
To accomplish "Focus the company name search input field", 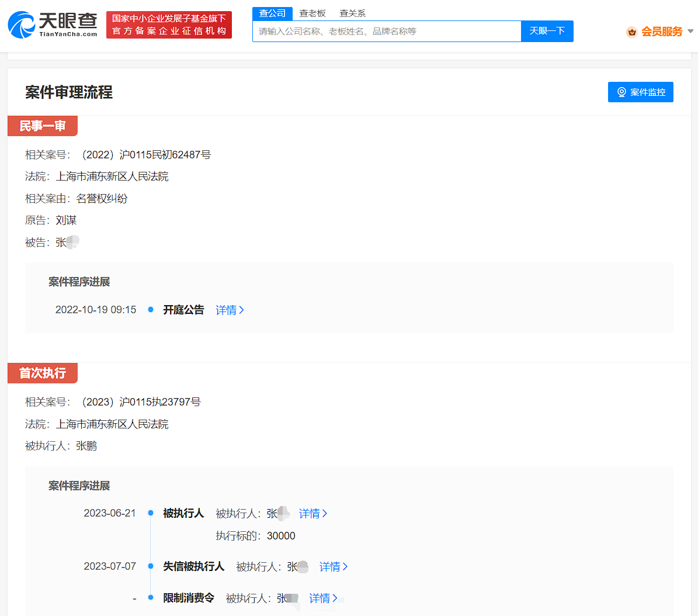I will pos(386,32).
